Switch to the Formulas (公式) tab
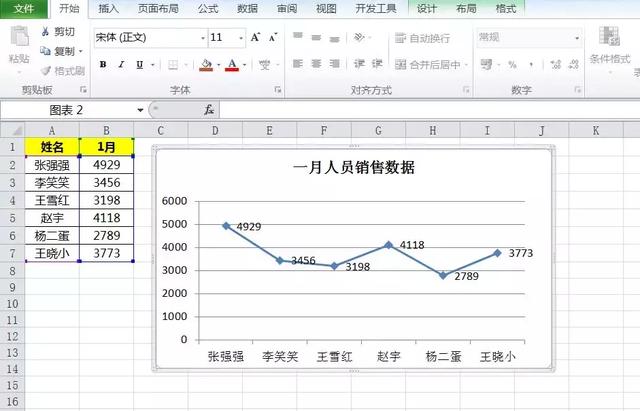This screenshot has height=411, width=640. click(208, 9)
